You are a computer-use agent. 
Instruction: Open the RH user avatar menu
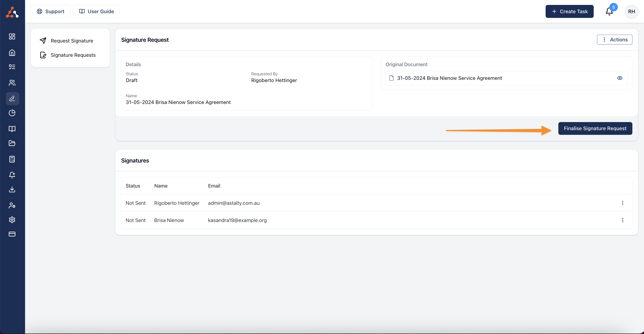tap(631, 11)
